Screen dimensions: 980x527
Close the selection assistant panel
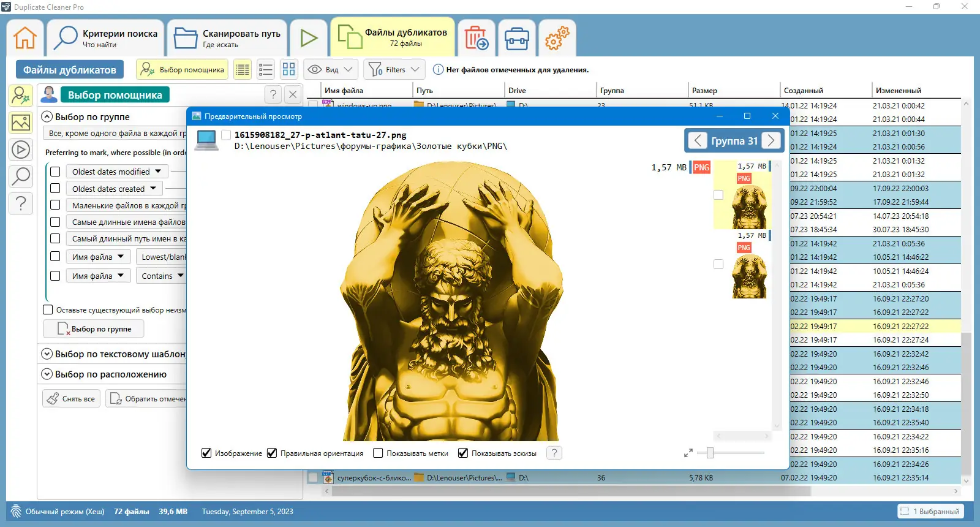pos(293,94)
